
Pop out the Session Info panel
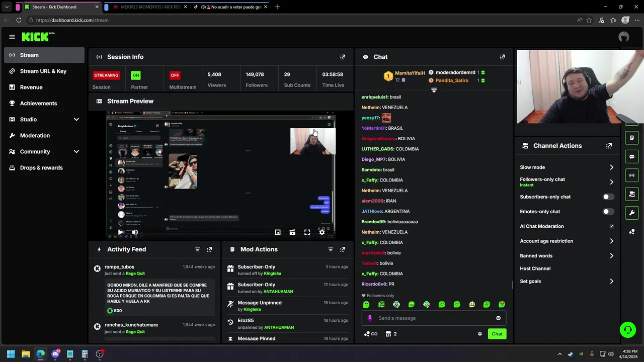point(343,57)
